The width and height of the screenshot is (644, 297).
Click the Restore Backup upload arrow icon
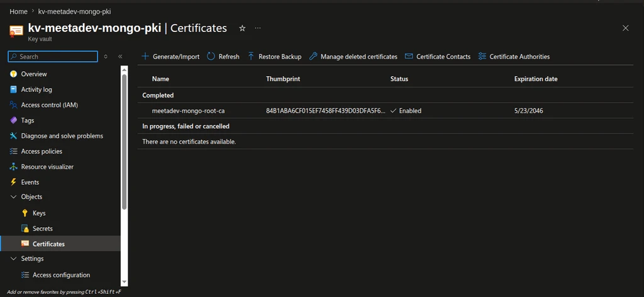(251, 56)
